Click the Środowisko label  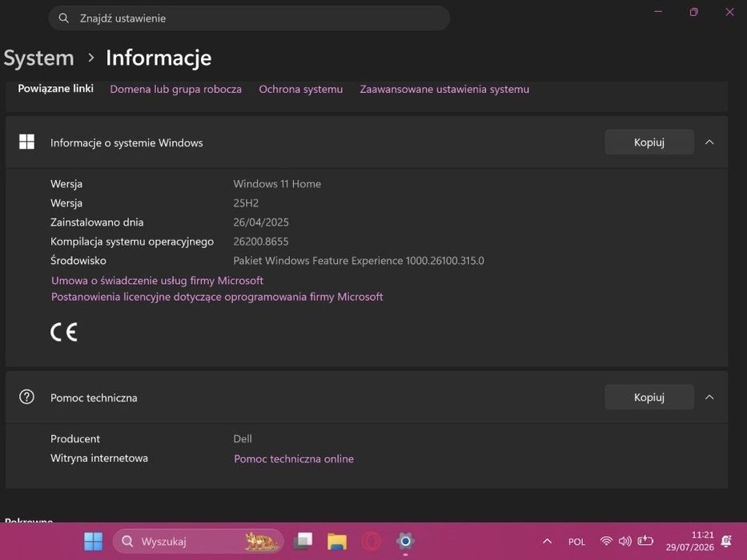point(78,261)
